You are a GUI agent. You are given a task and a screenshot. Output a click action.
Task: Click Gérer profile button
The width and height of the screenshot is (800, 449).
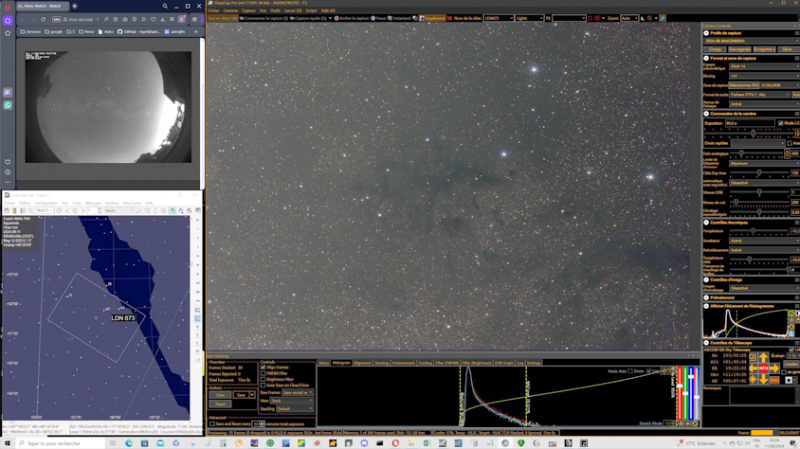(x=787, y=49)
